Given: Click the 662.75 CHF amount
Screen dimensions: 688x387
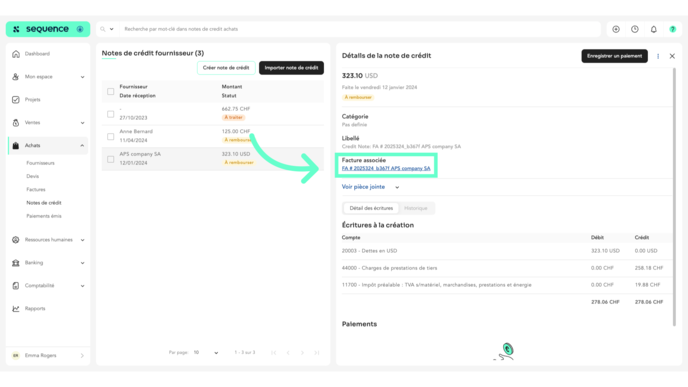Looking at the screenshot, I should (236, 109).
